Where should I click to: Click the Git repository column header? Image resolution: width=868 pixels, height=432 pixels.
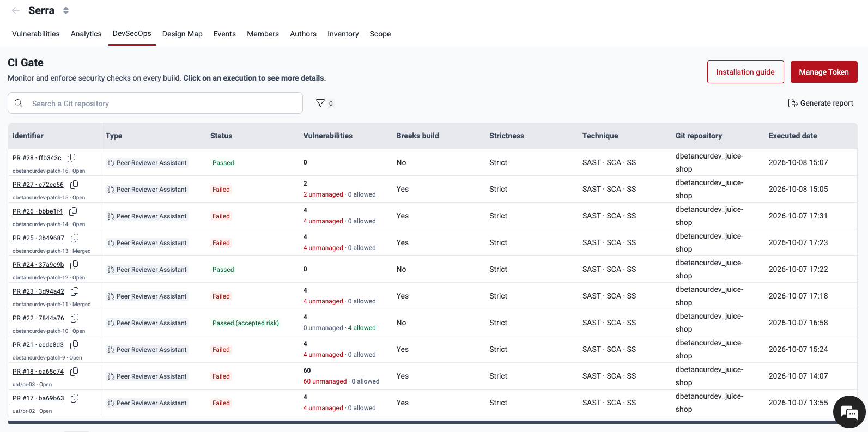[x=699, y=136]
